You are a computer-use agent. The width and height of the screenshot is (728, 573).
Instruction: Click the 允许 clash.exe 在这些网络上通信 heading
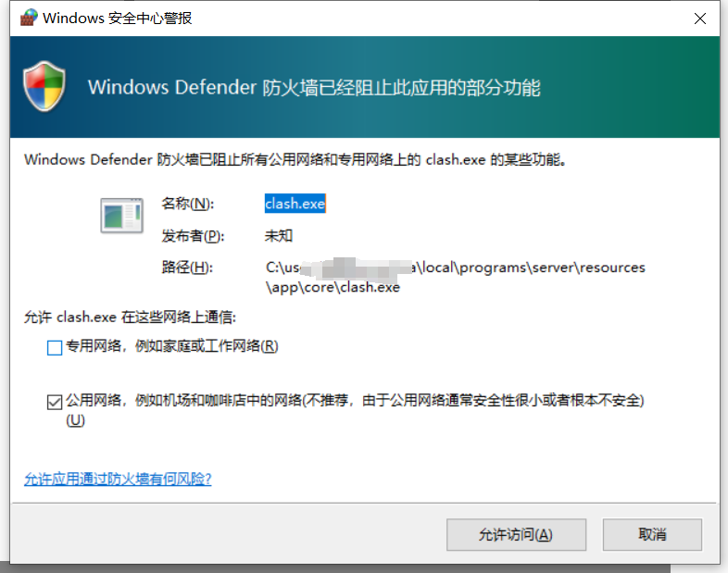(130, 318)
